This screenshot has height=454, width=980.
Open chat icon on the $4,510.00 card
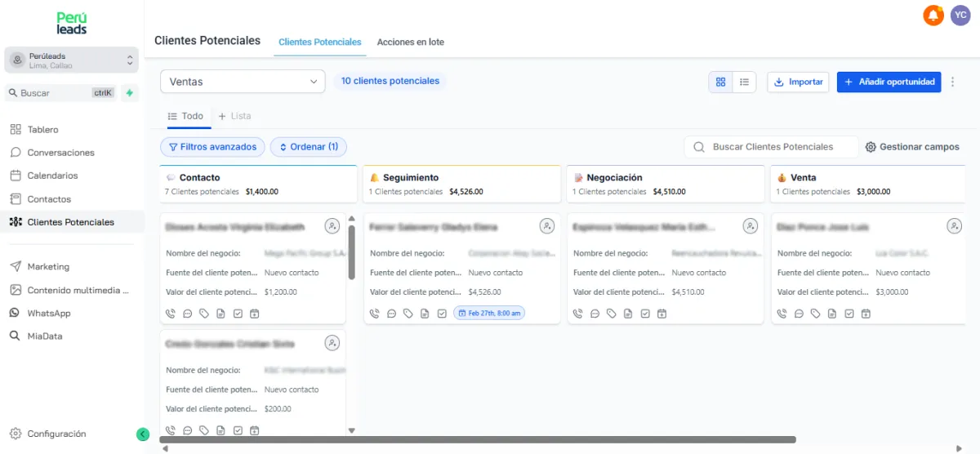[595, 313]
